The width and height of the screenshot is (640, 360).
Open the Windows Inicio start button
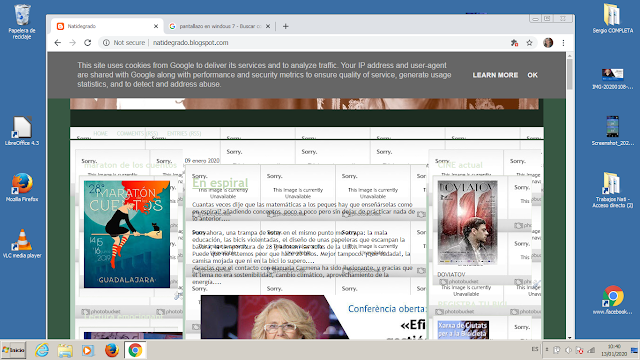coord(13,350)
